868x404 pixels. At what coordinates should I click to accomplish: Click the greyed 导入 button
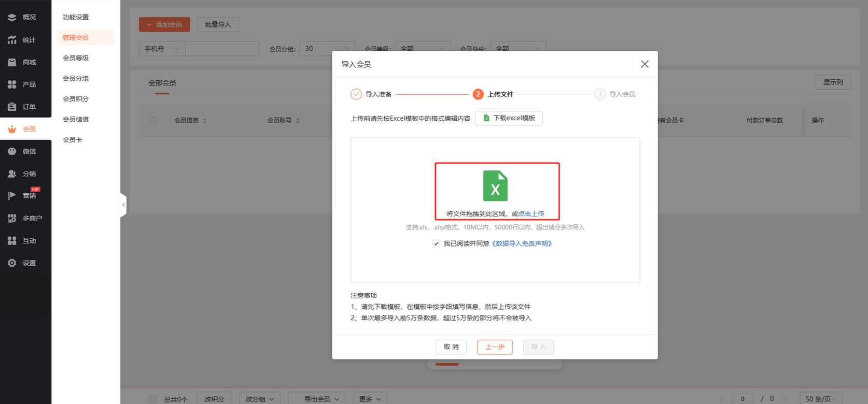[x=538, y=347]
